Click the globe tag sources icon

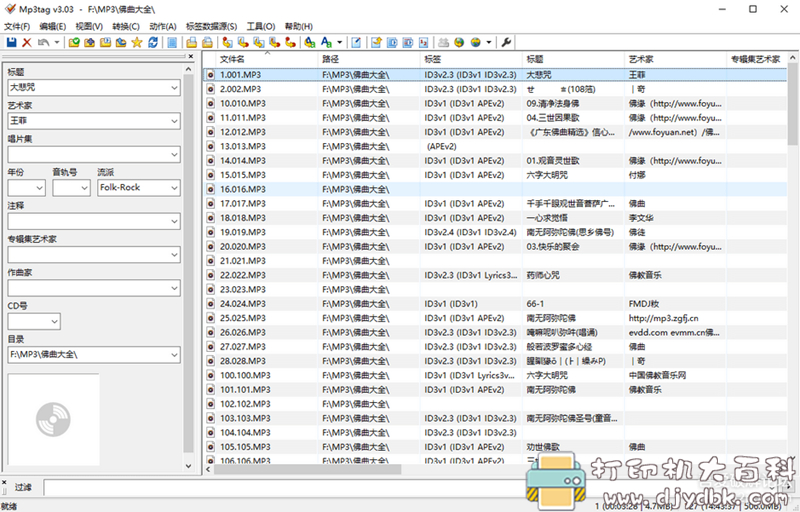pyautogui.click(x=476, y=42)
